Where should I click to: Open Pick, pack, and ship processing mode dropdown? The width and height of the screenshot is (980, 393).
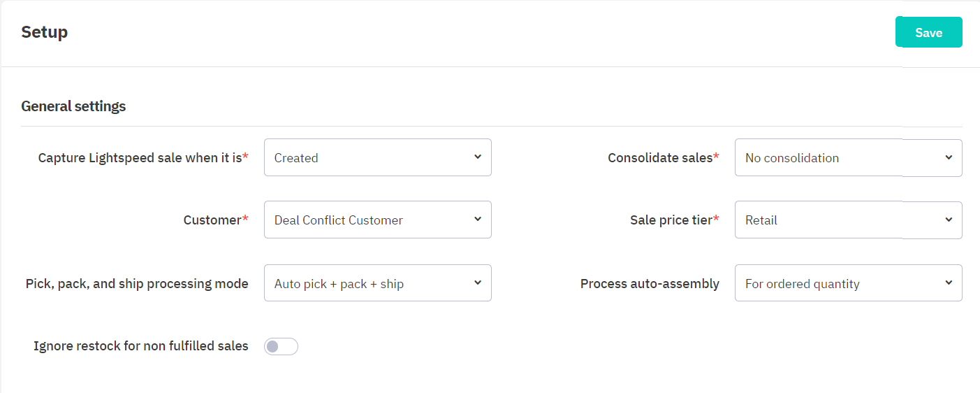[377, 283]
